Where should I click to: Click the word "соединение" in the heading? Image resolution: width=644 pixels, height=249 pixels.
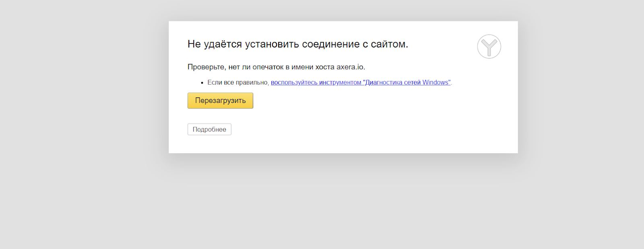[x=331, y=44]
